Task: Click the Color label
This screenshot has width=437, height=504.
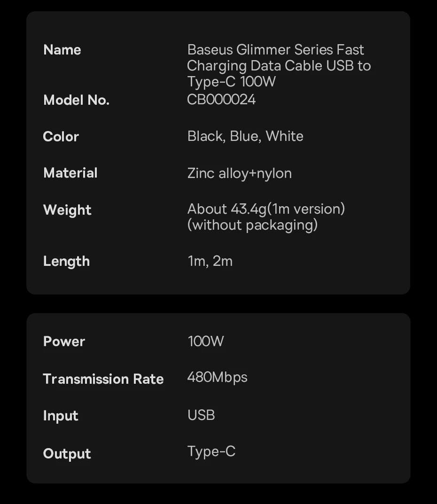Action: (x=61, y=137)
